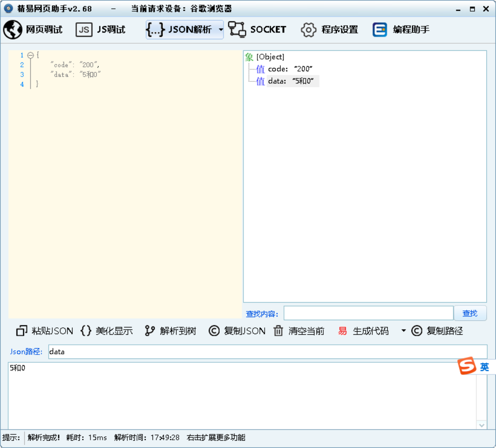Click the 粘贴JSON paste icon
496x448 pixels.
click(22, 331)
